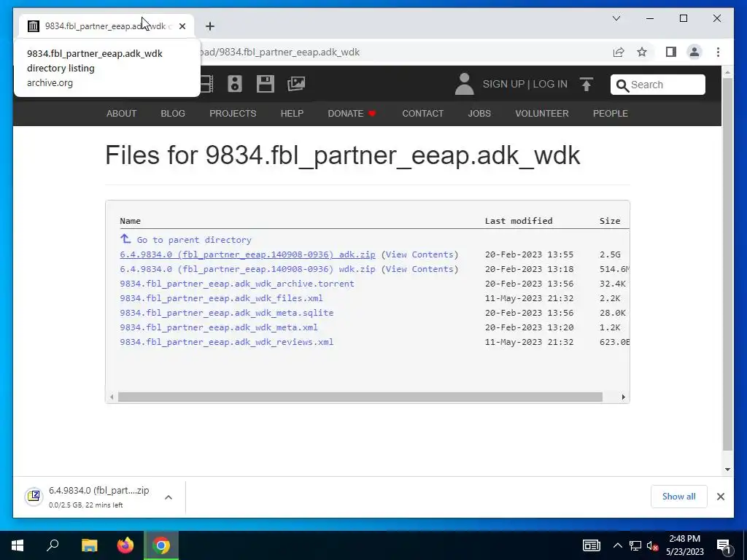Screen dimensions: 747x560
Task: Click the listing scroll left arrow
Action: (112, 397)
